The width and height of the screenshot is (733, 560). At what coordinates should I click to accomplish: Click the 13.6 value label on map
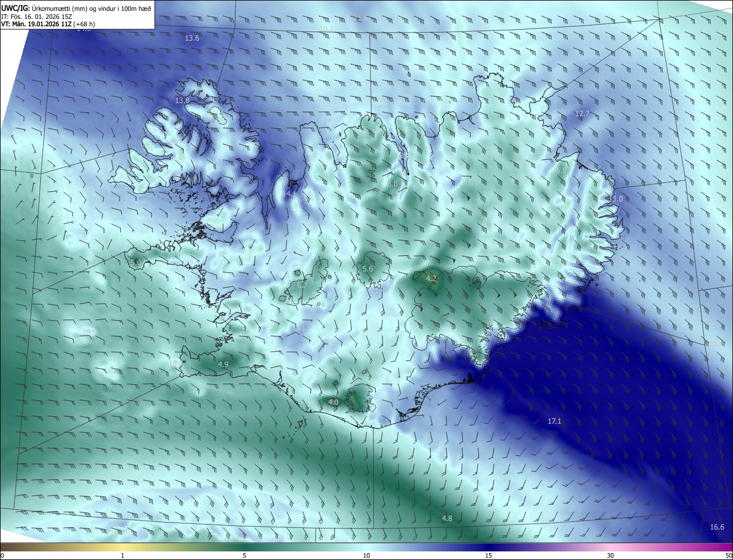coord(192,38)
